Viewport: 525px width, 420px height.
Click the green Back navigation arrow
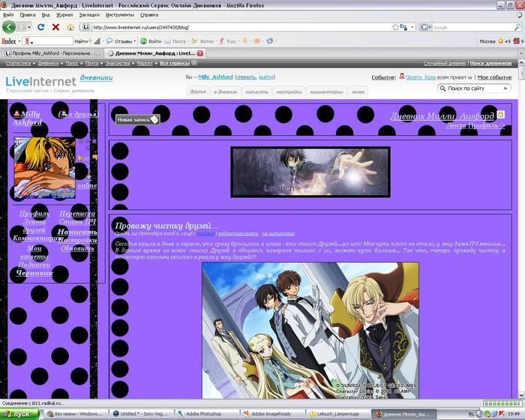pos(9,27)
